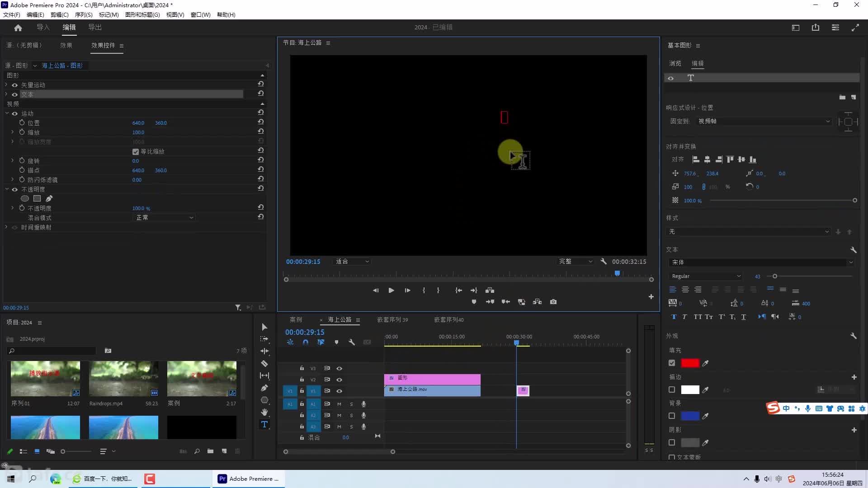Screen dimensions: 868x488
Task: Expand the Scale property
Action: (12, 132)
